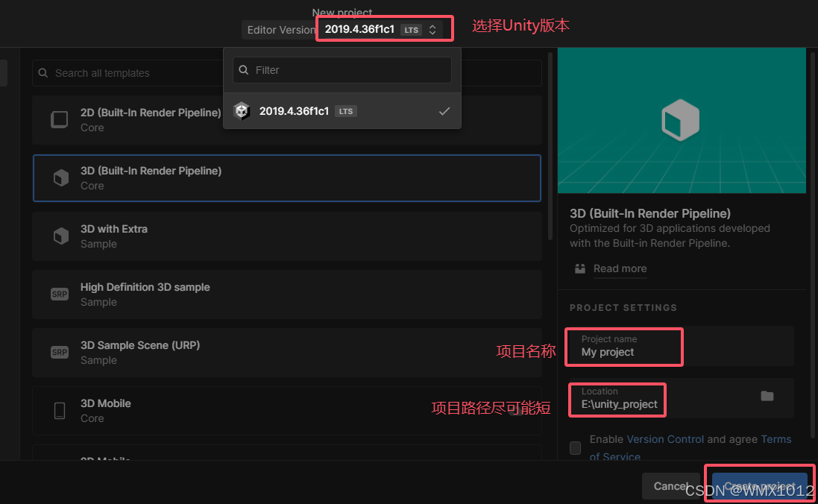818x504 pixels.
Task: Click the Create project button
Action: [760, 486]
